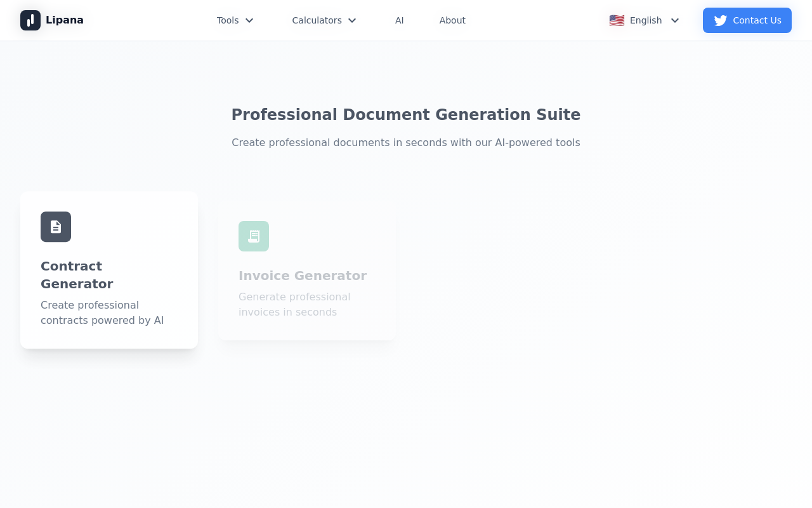Viewport: 812px width, 508px height.
Task: Click the Twitter bird icon
Action: pos(721,20)
